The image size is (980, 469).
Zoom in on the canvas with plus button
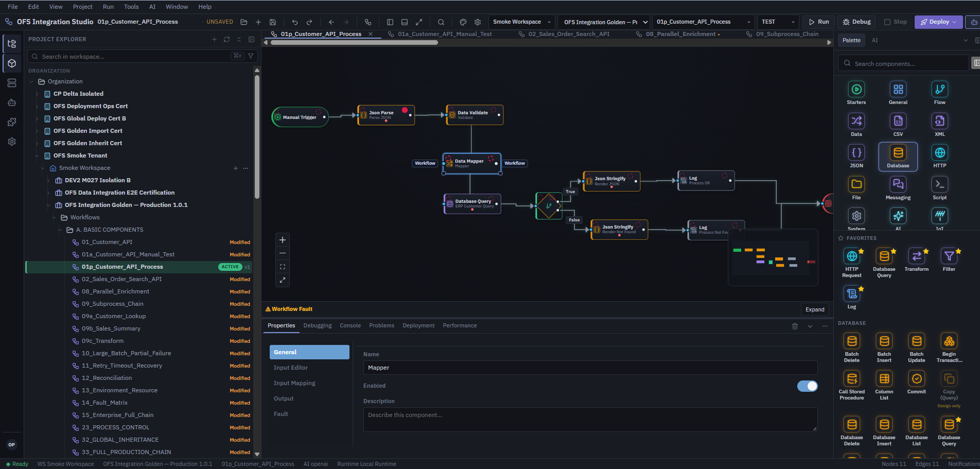[283, 240]
